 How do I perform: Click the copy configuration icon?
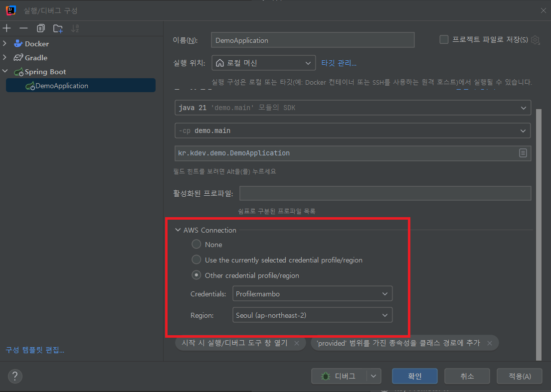[41, 28]
